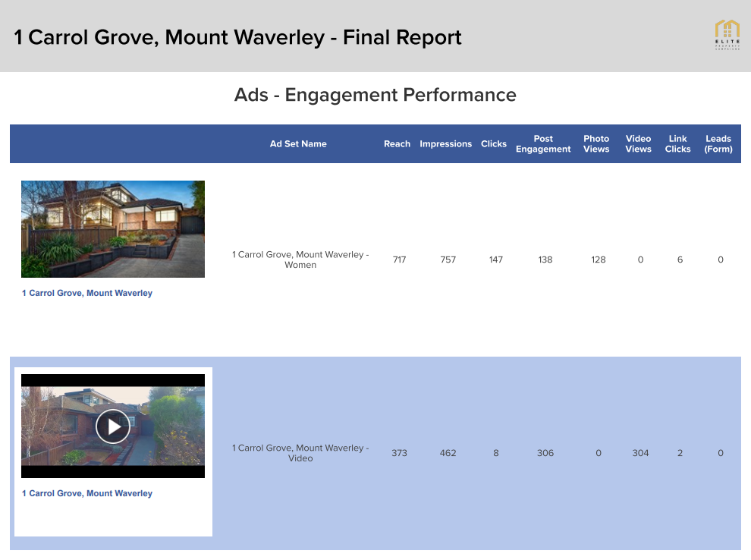Sort by the Impressions column header

(x=445, y=144)
